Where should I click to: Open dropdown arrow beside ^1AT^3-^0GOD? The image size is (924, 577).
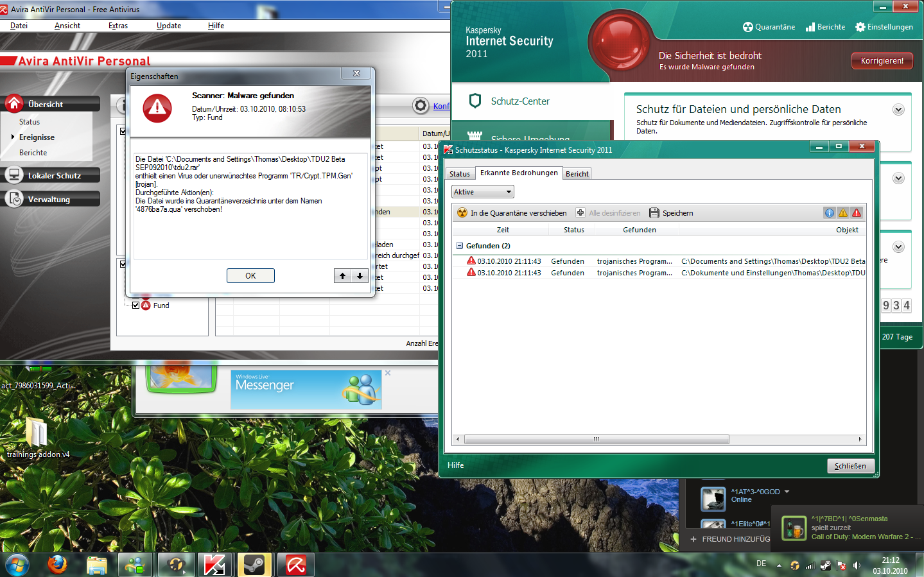[x=787, y=492]
